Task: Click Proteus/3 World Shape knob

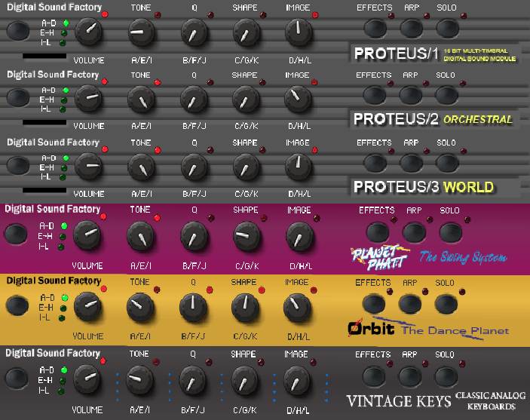Action: coord(247,167)
